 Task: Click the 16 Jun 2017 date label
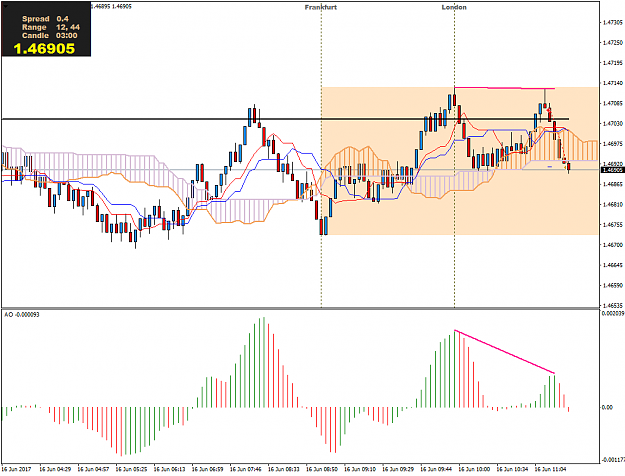pos(16,469)
